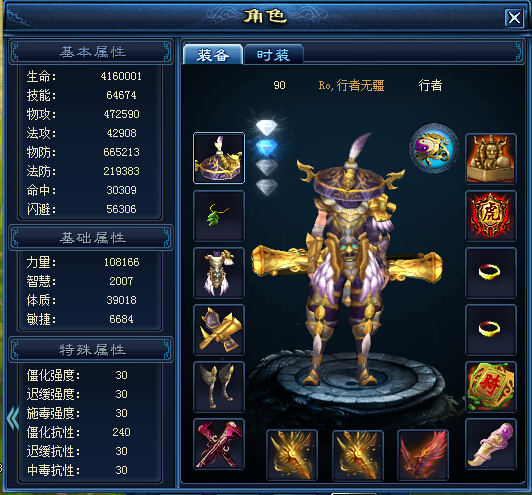Click the winged boots equipment slot
This screenshot has width=532, height=495.
[219, 387]
